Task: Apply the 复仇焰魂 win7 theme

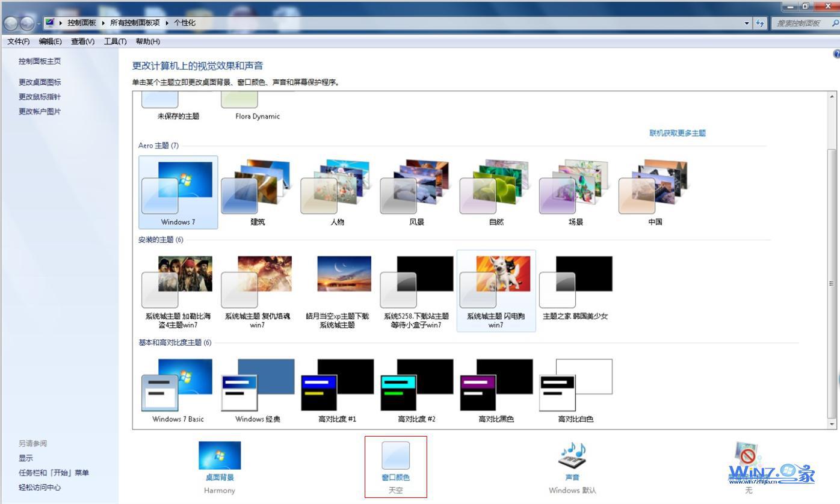Action: 258,291
